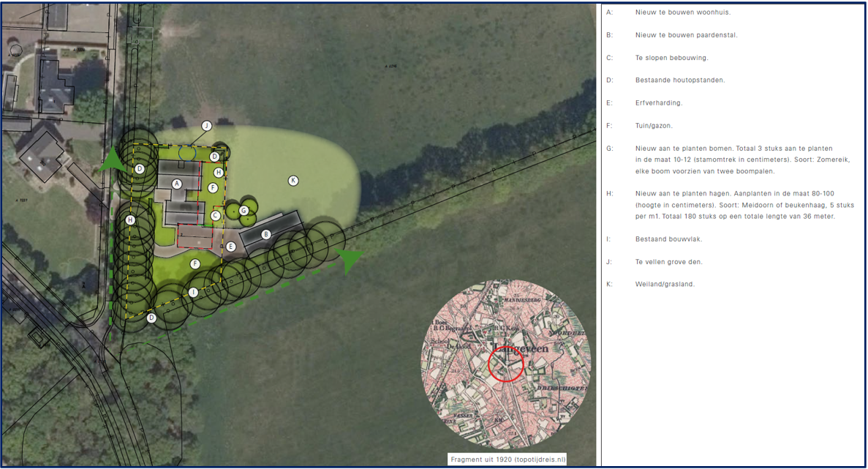Select the circled I marker on the tree row

click(x=193, y=293)
